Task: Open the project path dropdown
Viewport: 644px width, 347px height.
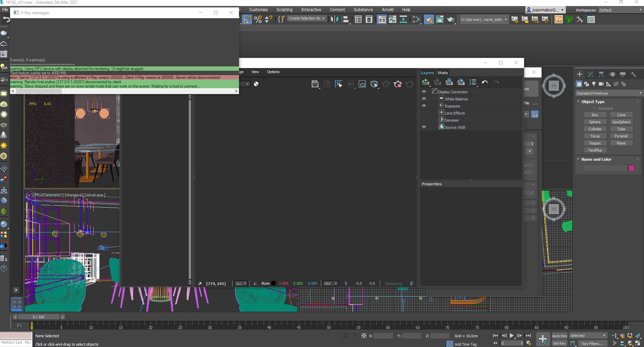Action: (x=484, y=20)
